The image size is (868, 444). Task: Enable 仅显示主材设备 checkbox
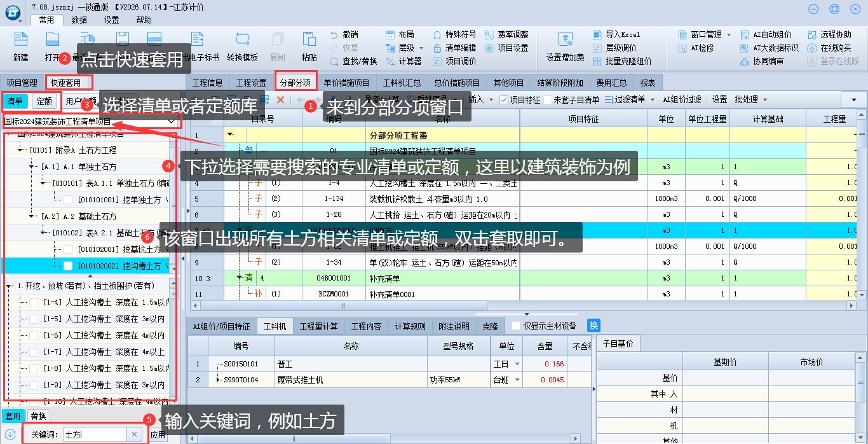516,326
